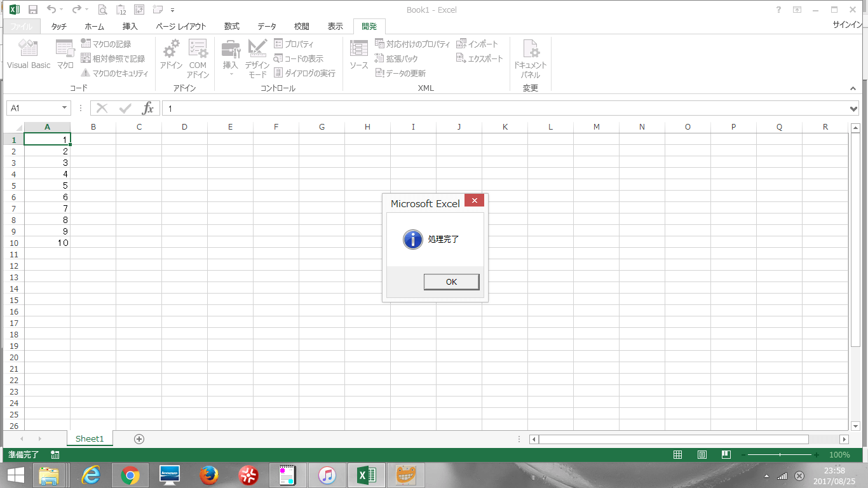Open the アドイン (Add-ins) icon
Viewport: 868px width, 488px height.
171,55
